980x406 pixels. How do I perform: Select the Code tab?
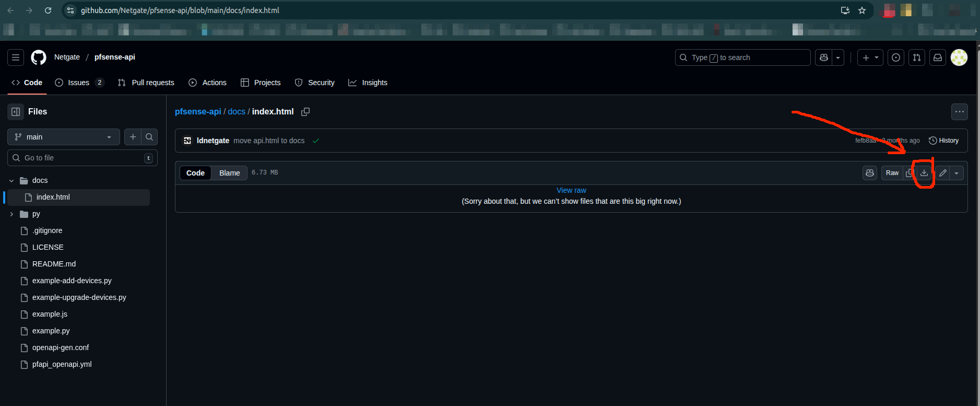click(27, 83)
